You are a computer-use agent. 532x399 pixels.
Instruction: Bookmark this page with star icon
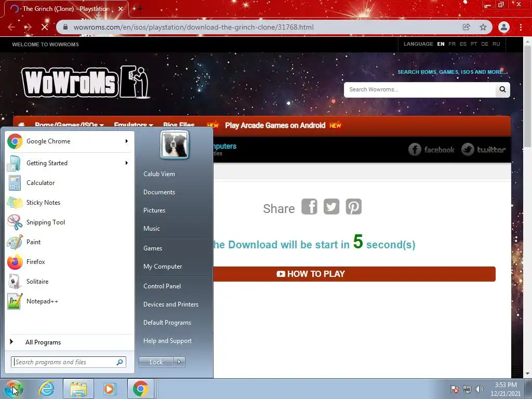(483, 27)
